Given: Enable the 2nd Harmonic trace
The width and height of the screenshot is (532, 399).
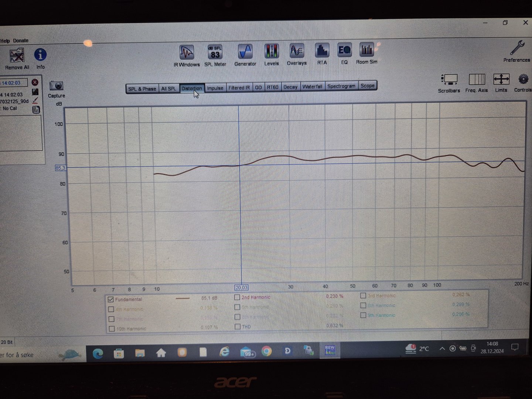Looking at the screenshot, I should [237, 297].
